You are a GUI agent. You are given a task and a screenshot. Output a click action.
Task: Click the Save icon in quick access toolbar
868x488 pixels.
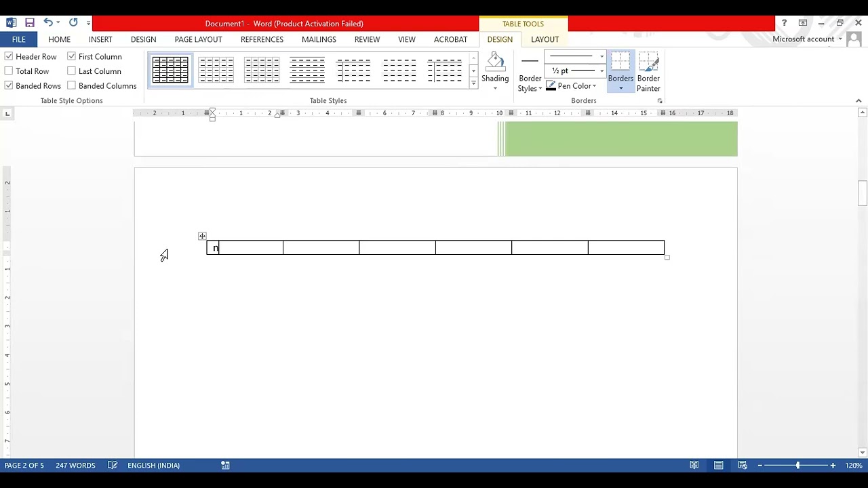pos(30,23)
